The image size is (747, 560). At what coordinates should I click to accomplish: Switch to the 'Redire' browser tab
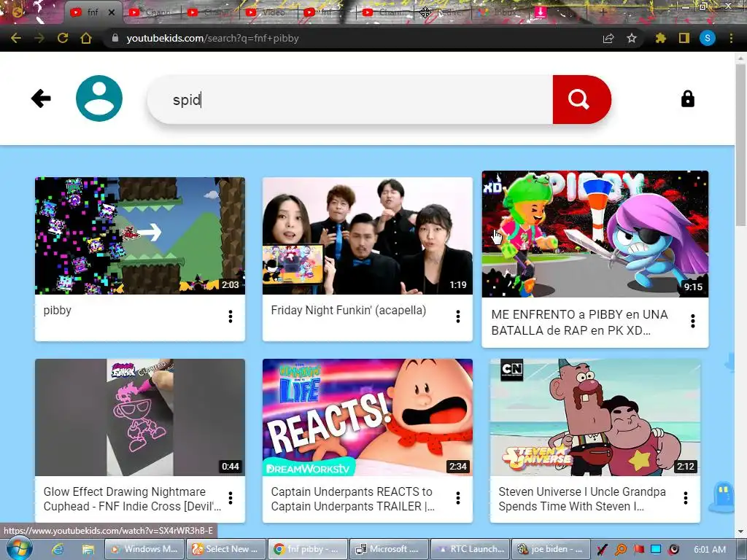tap(443, 12)
